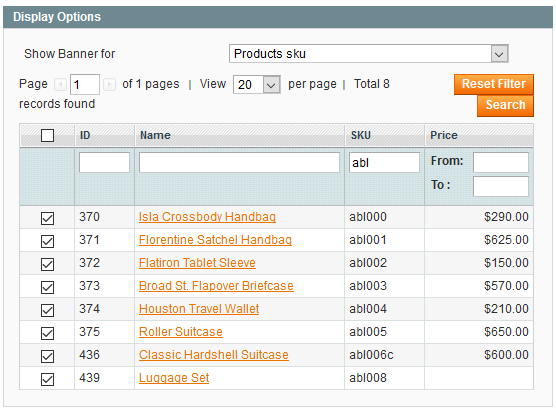Open the View per page dropdown
This screenshot has width=556, height=411.
[257, 85]
